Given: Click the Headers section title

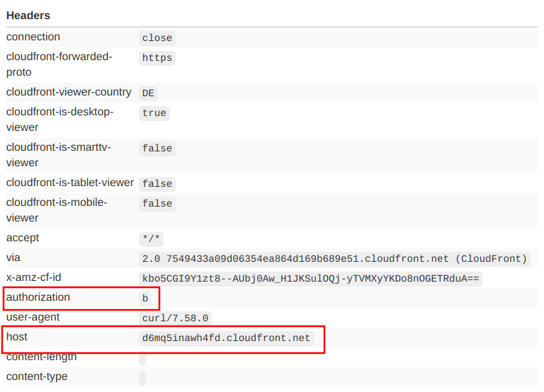Looking at the screenshot, I should (28, 15).
